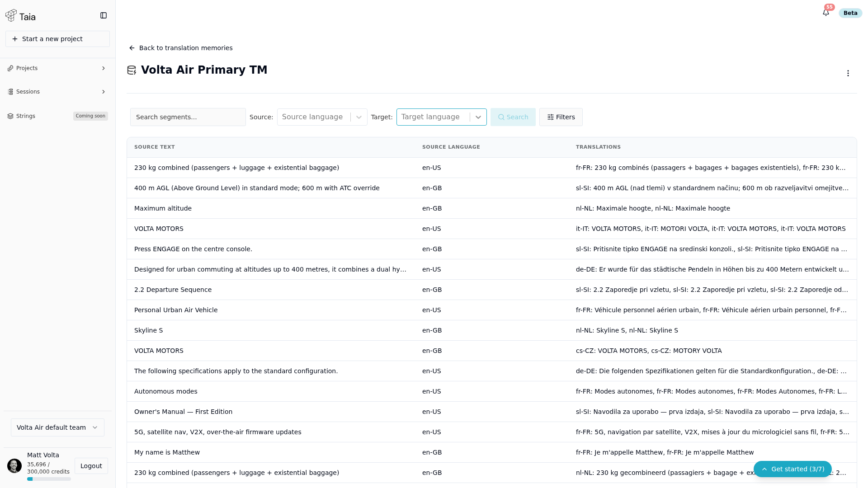Click the Beta badge
The width and height of the screenshot is (868, 488).
(850, 13)
